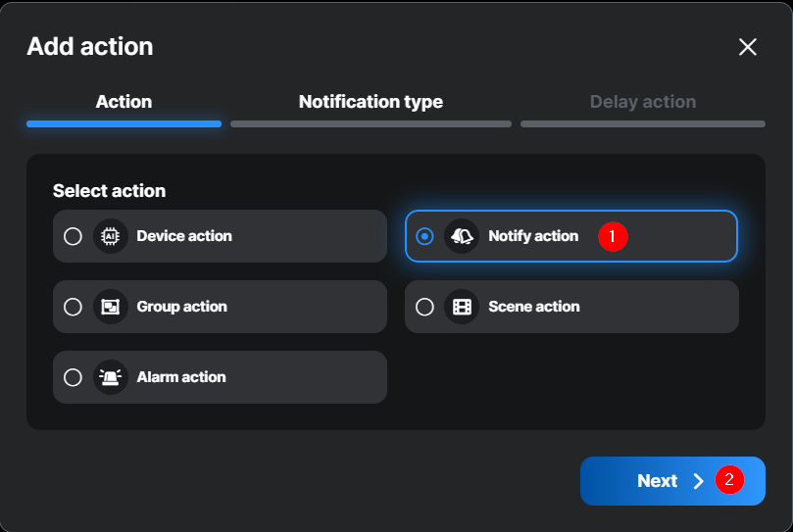Click the Alarm action siren icon

click(x=111, y=377)
